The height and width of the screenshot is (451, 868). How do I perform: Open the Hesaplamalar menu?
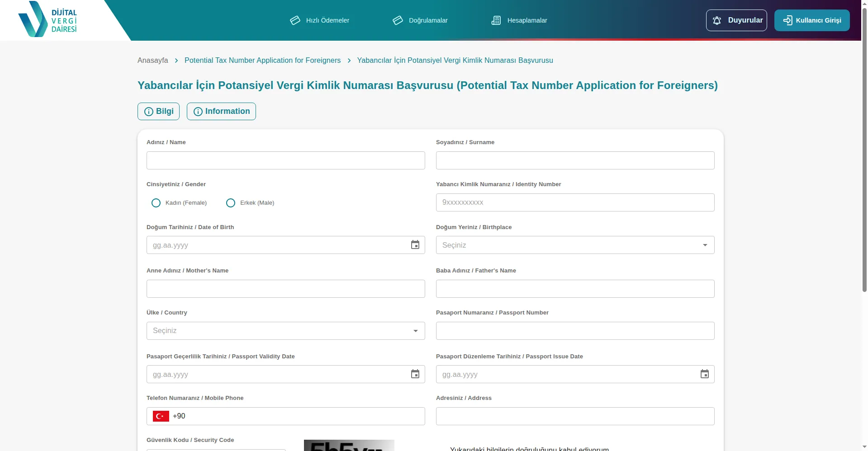[x=519, y=20]
